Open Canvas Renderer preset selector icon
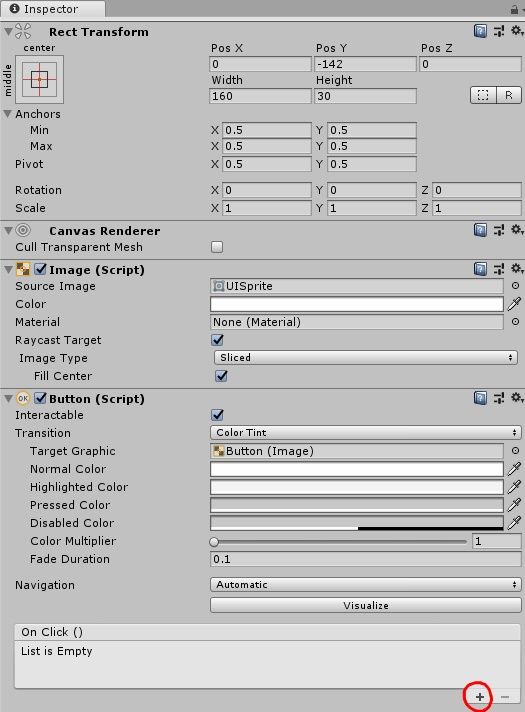The width and height of the screenshot is (525, 712). coord(499,230)
